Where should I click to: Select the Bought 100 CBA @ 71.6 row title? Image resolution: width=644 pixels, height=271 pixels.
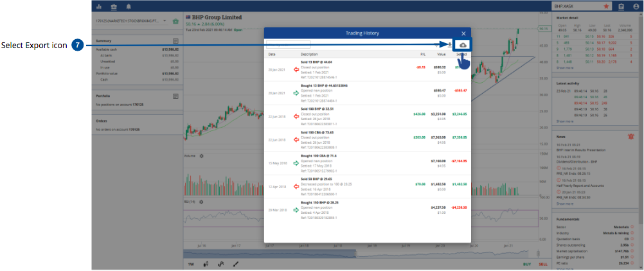[x=319, y=155]
